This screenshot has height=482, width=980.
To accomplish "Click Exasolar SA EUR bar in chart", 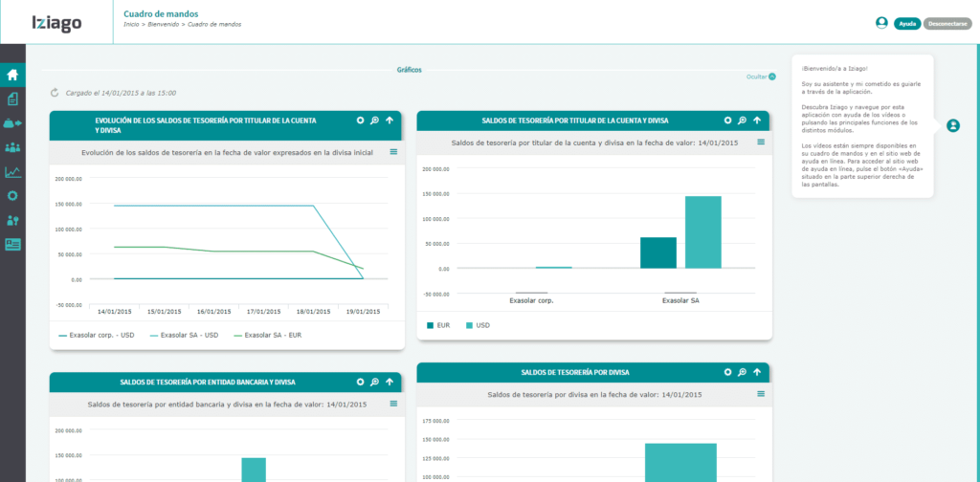I will 658,252.
